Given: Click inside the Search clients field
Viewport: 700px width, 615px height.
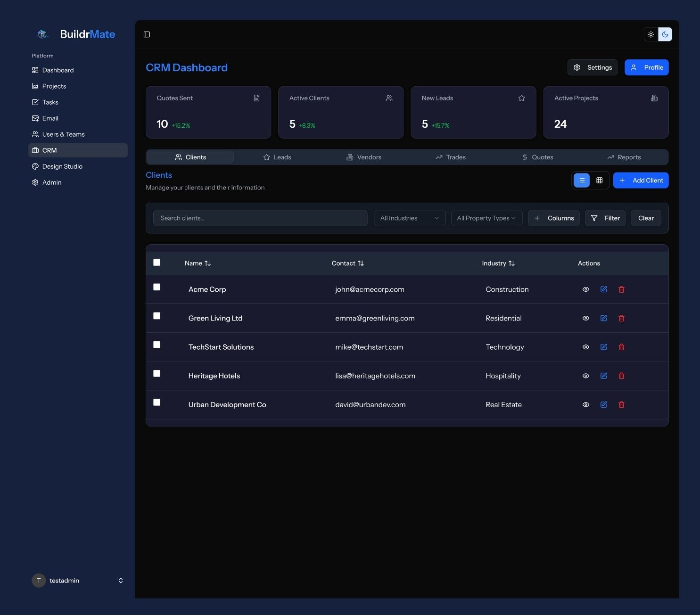Looking at the screenshot, I should point(260,218).
